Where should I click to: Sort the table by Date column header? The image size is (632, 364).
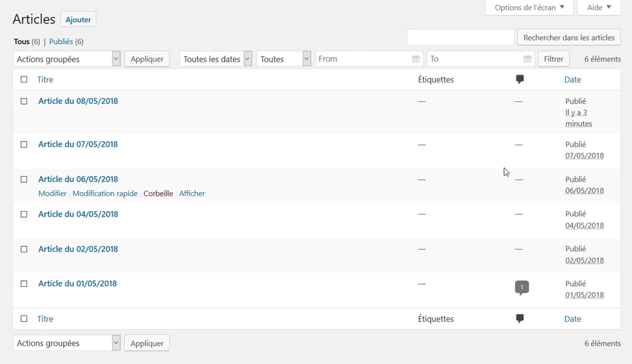click(x=572, y=80)
